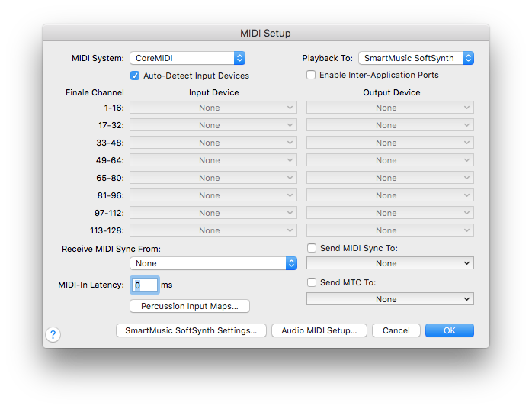Confirm with the OK button
Screen dimensions: 532x409
(449, 330)
